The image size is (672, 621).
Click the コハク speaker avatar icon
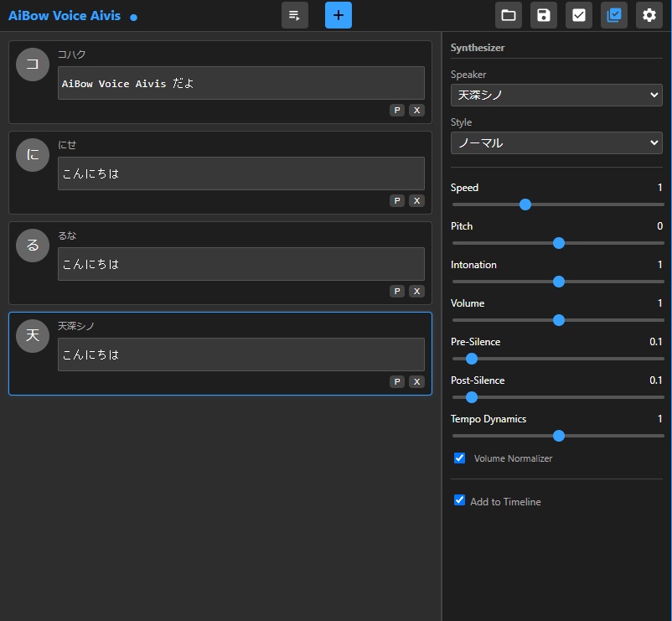pyautogui.click(x=31, y=65)
